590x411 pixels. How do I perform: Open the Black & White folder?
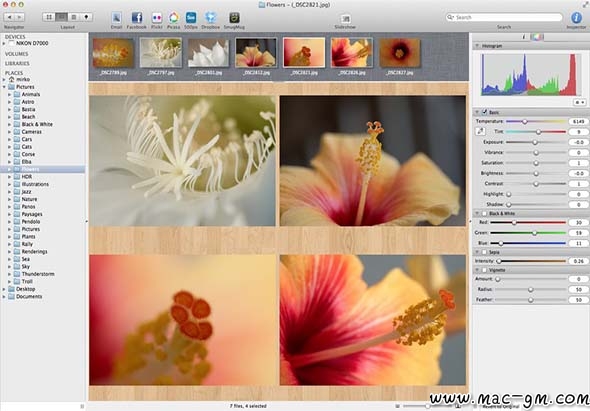pos(37,124)
